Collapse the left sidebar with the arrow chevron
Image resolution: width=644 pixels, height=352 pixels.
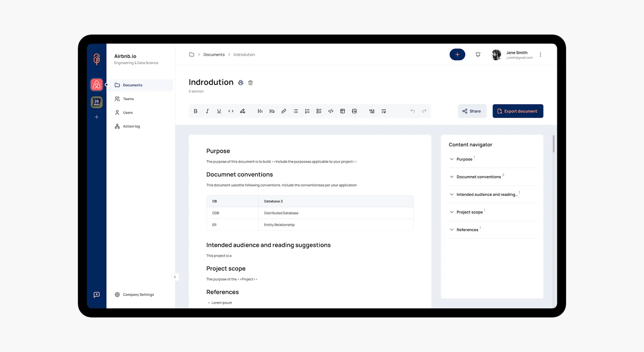175,277
